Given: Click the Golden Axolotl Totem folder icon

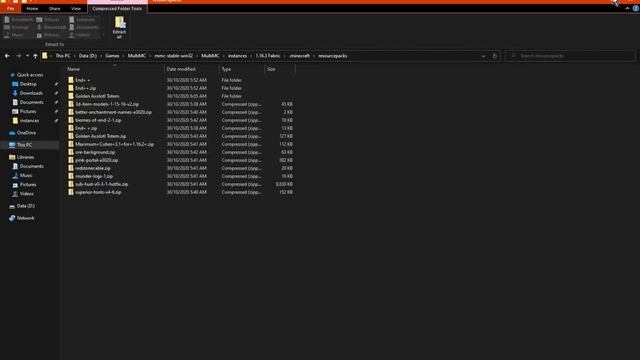Looking at the screenshot, I should tap(71, 96).
